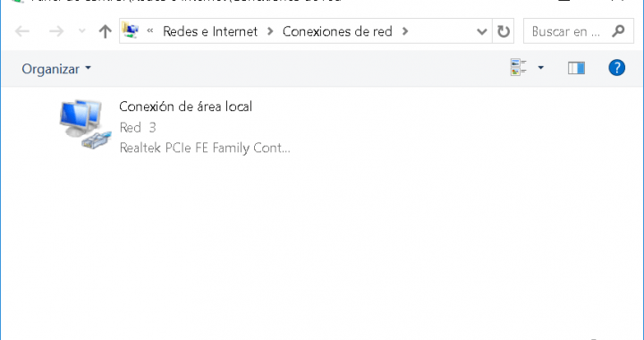Expand chevron after Conexiones de red
This screenshot has width=644, height=340.
coord(405,31)
